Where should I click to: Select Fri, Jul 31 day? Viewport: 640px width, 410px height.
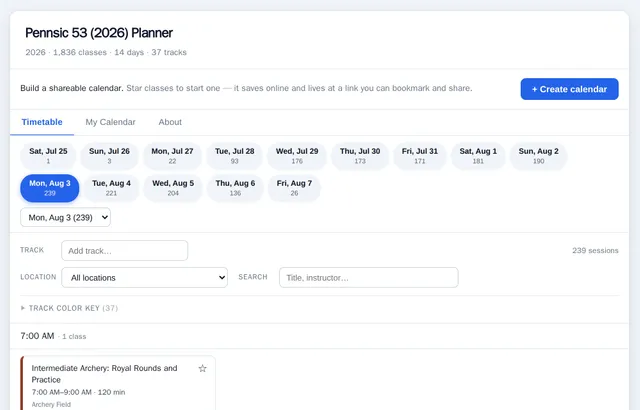420,156
